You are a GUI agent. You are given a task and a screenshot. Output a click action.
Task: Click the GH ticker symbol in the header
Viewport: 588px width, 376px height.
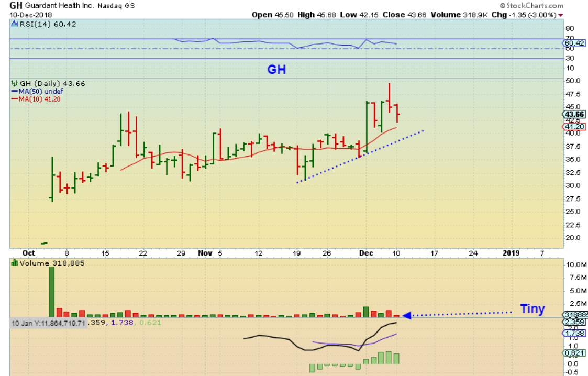(x=16, y=5)
